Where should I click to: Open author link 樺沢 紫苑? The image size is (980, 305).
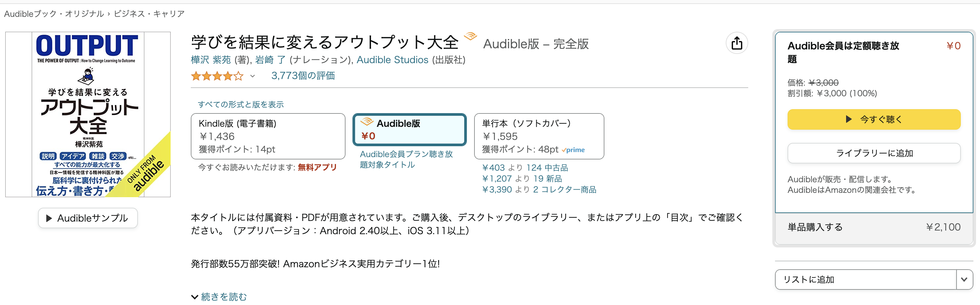[211, 60]
